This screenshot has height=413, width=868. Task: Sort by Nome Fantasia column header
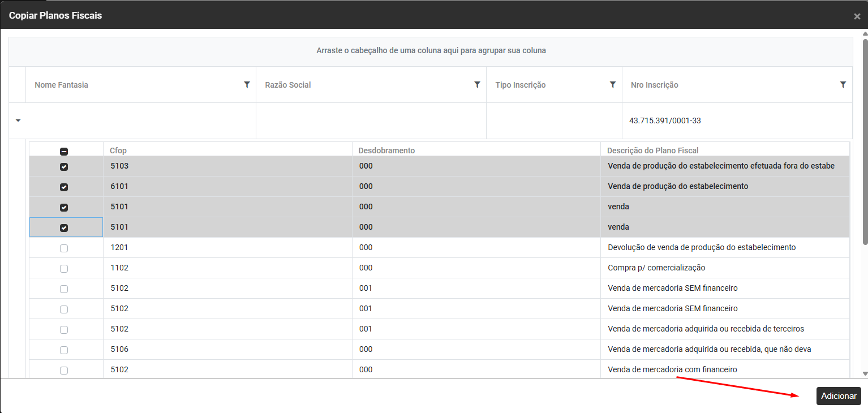click(62, 85)
